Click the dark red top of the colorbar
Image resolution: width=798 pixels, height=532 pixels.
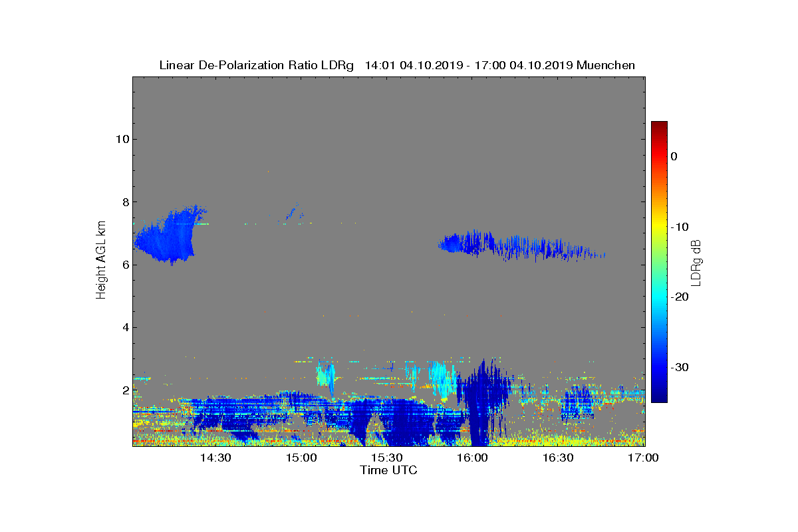pyautogui.click(x=659, y=126)
